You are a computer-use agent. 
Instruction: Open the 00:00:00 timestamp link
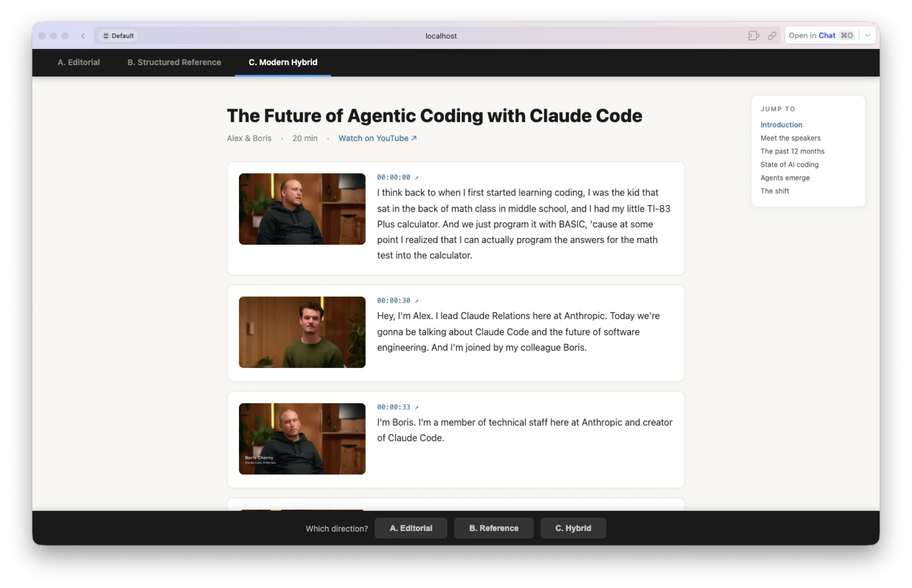397,177
